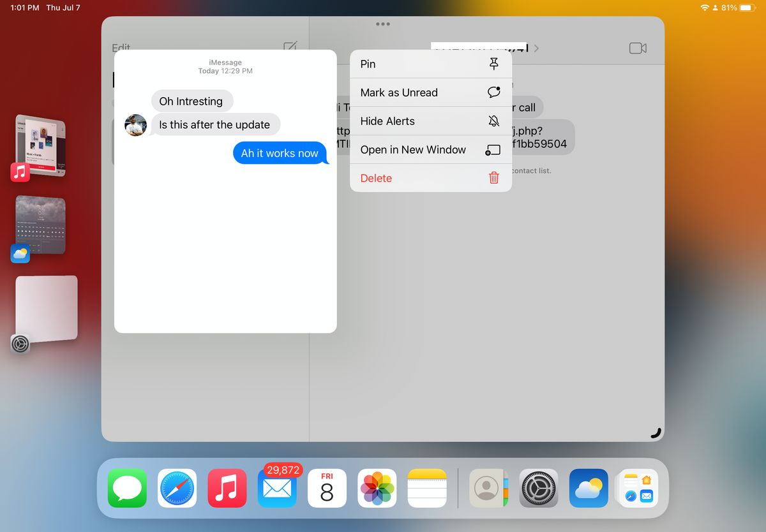Pin this conversation to the top
Viewport: 766px width, 532px height.
430,64
